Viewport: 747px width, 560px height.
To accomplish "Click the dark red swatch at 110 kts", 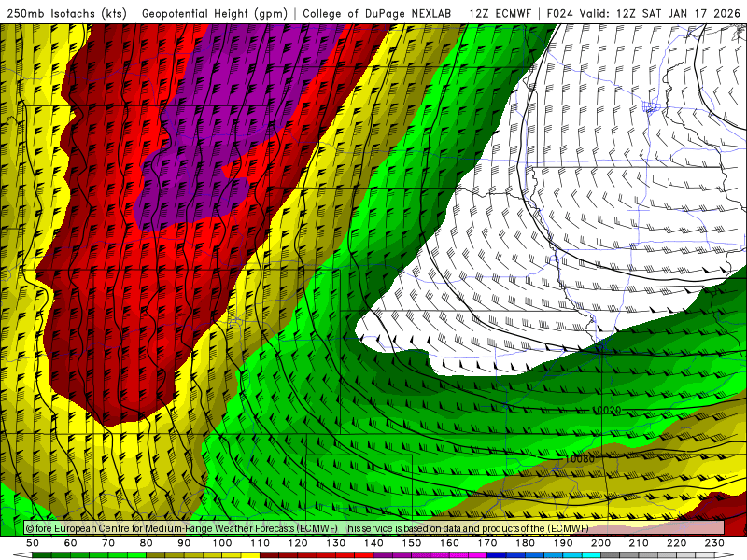I will click(269, 555).
